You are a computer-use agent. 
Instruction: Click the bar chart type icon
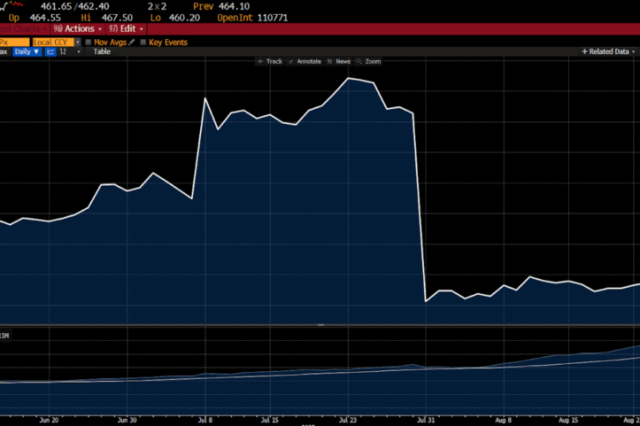click(64, 51)
